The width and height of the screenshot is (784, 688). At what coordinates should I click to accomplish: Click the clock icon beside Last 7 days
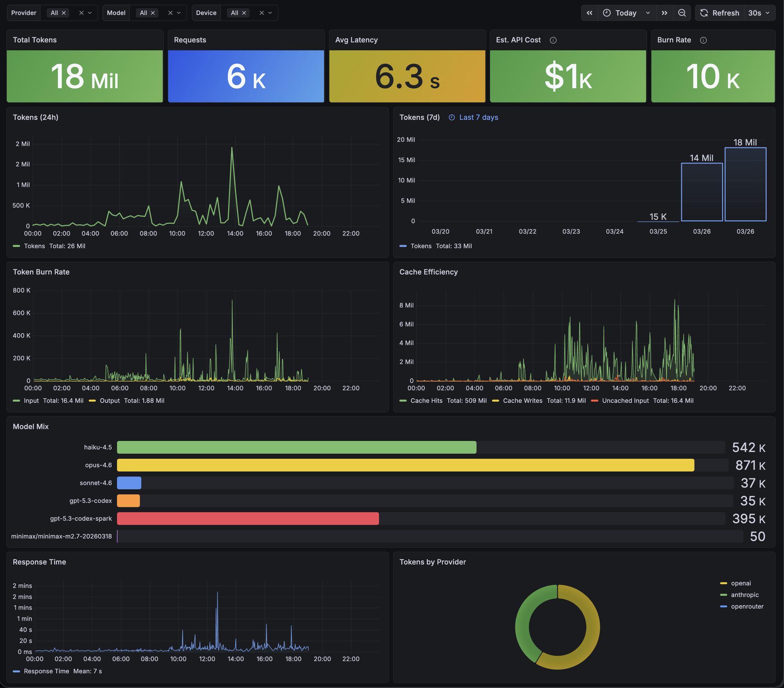pyautogui.click(x=451, y=117)
